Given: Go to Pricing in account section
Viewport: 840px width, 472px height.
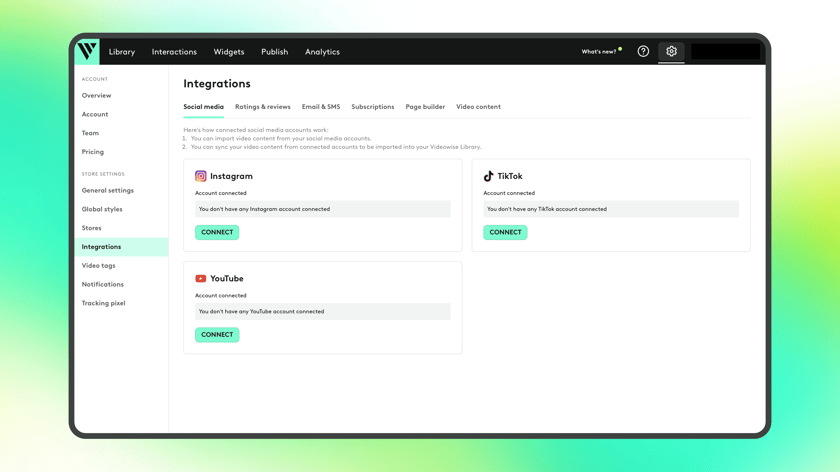Looking at the screenshot, I should 93,152.
